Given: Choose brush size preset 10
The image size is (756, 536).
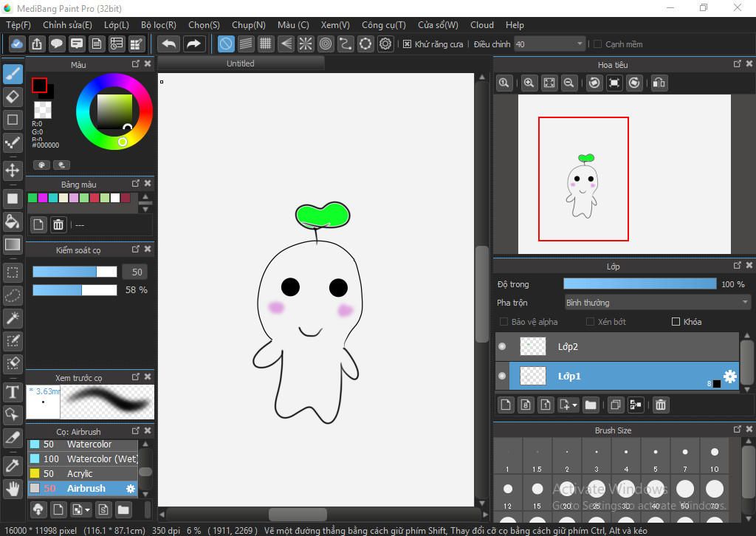Looking at the screenshot, I should coord(715,458).
